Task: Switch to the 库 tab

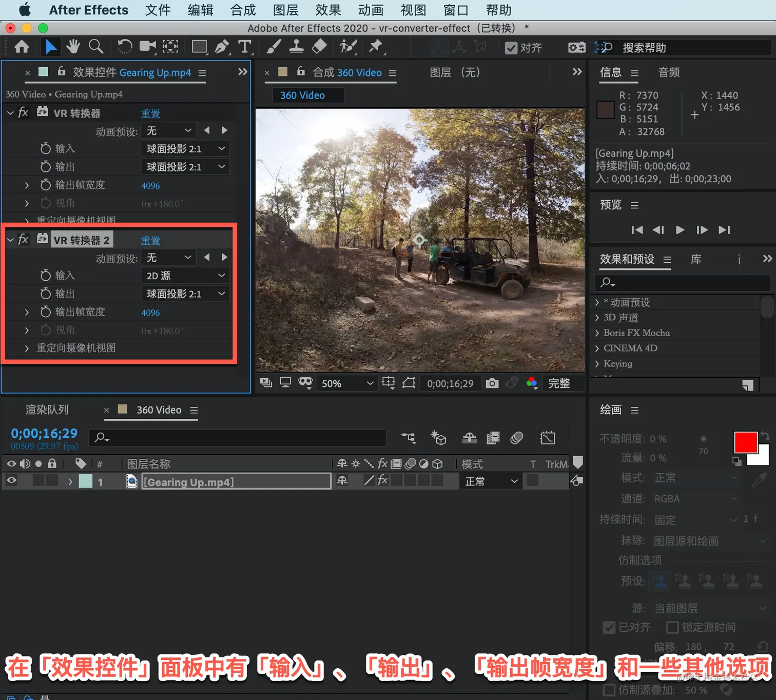Action: (696, 259)
